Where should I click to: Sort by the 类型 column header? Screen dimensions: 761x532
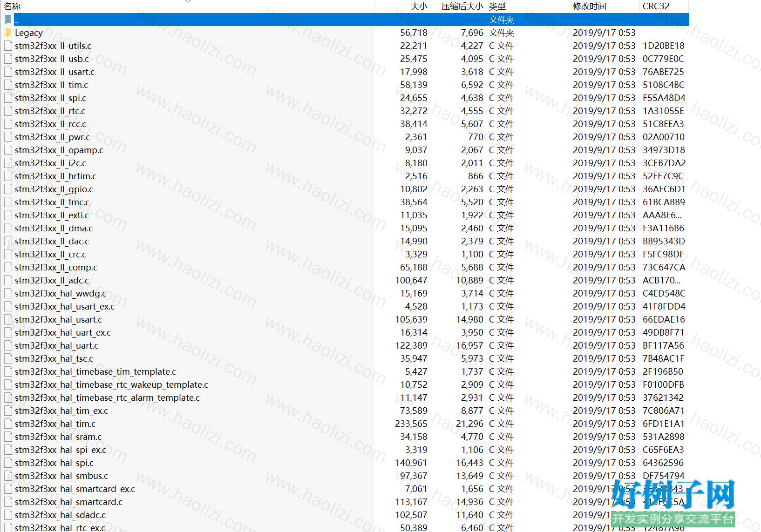[528, 6]
